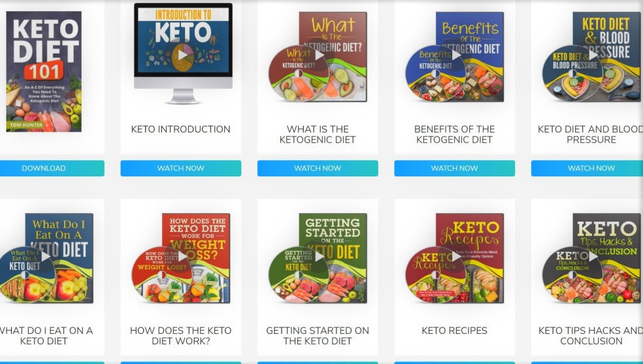This screenshot has width=643, height=364.
Task: Open the Keto Diet 101 ebook cover
Action: click(x=44, y=71)
